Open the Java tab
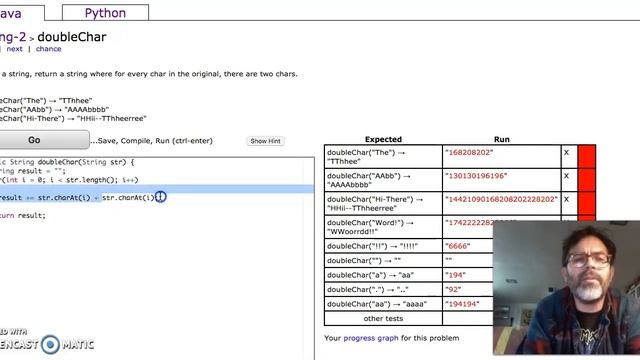The image size is (640, 360). tap(22, 13)
